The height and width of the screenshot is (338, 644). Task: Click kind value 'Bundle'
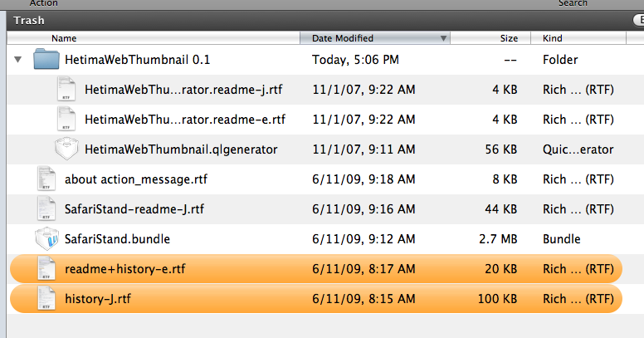point(562,239)
